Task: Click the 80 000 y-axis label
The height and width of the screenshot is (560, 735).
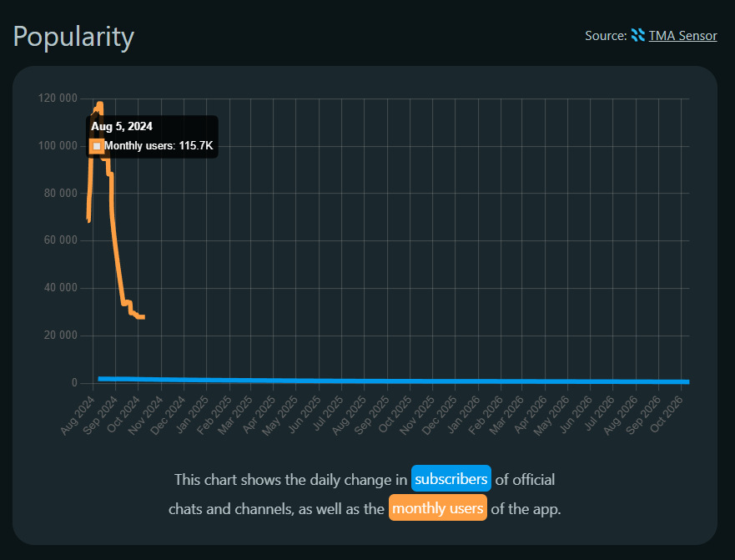Action: coord(60,194)
